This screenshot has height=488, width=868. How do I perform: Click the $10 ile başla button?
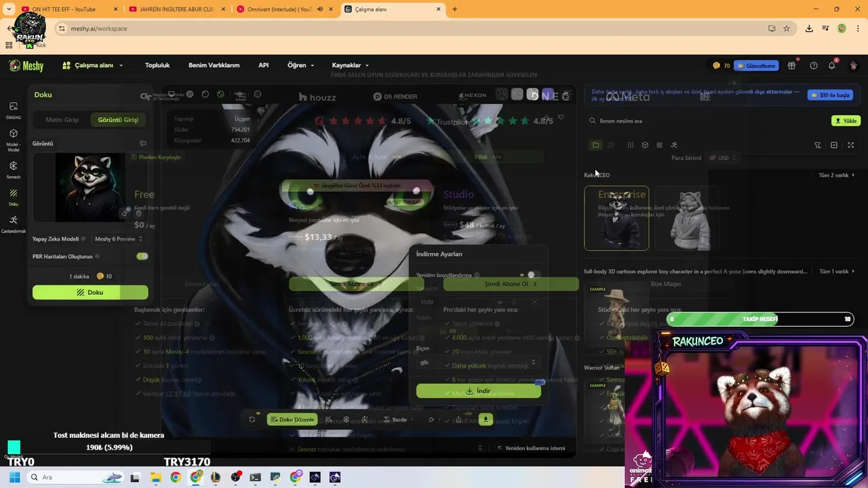click(x=830, y=96)
